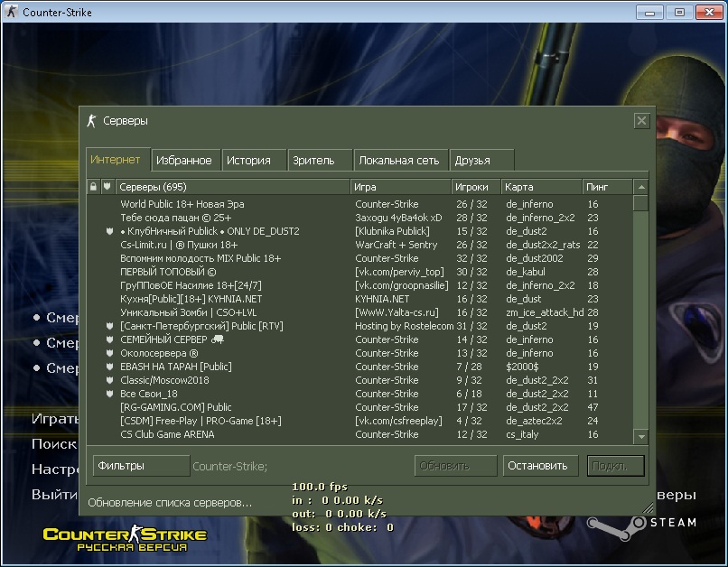This screenshot has height=567, width=728.
Task: Select ГруППовОЕ Насилие 18+[24/7] server
Action: [359, 285]
